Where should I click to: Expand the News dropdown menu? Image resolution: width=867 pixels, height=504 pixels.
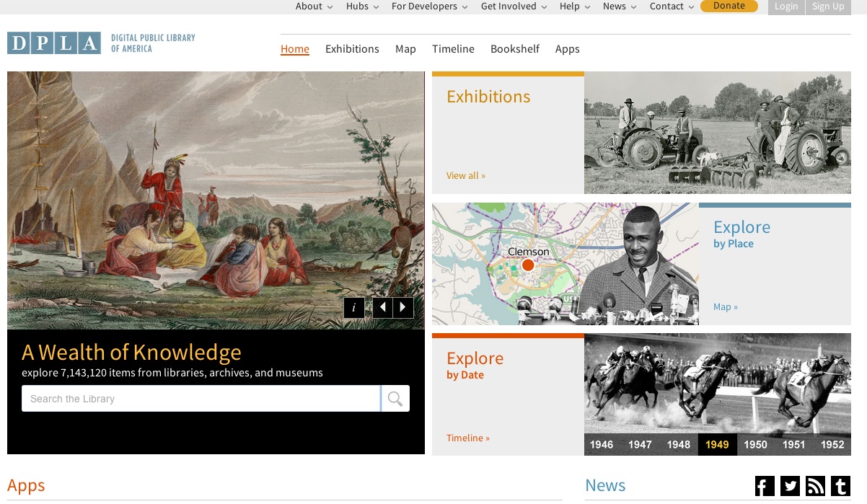click(620, 6)
